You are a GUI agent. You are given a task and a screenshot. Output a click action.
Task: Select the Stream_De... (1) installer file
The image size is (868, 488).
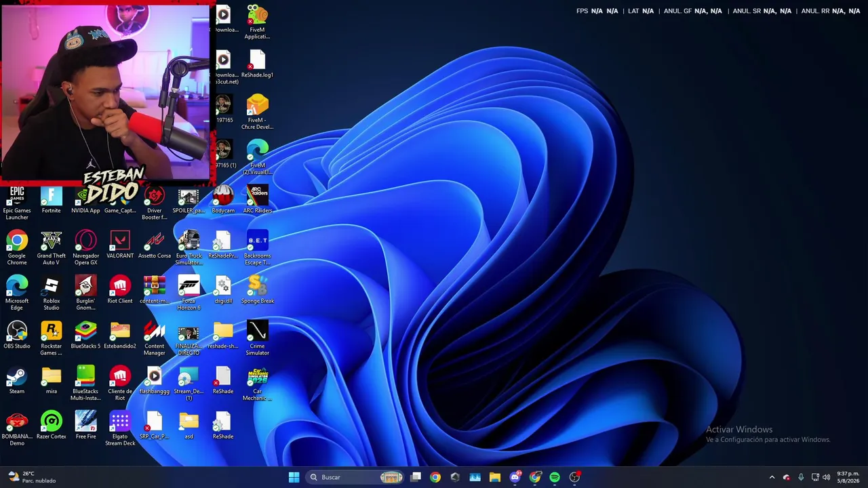pyautogui.click(x=189, y=384)
